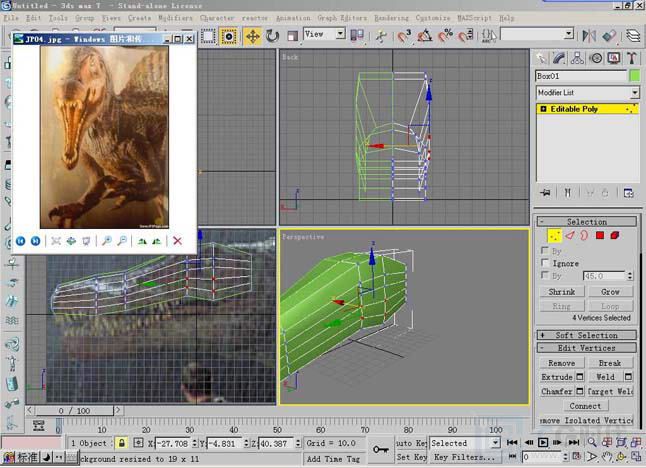Toggle the percent snap icon
The image size is (646, 468).
pyautogui.click(x=445, y=36)
